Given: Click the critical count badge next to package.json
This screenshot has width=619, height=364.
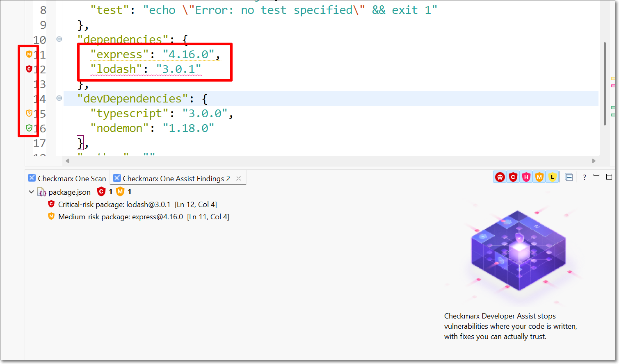Looking at the screenshot, I should (x=101, y=191).
